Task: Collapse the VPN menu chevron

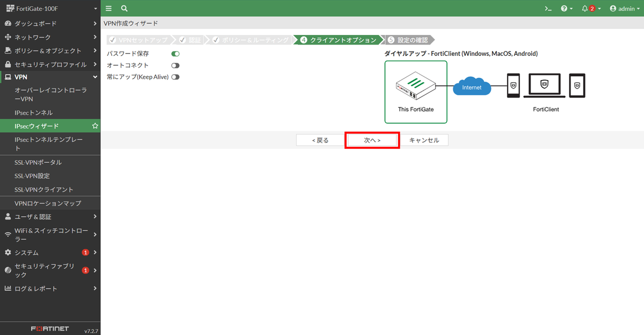Action: (94, 77)
